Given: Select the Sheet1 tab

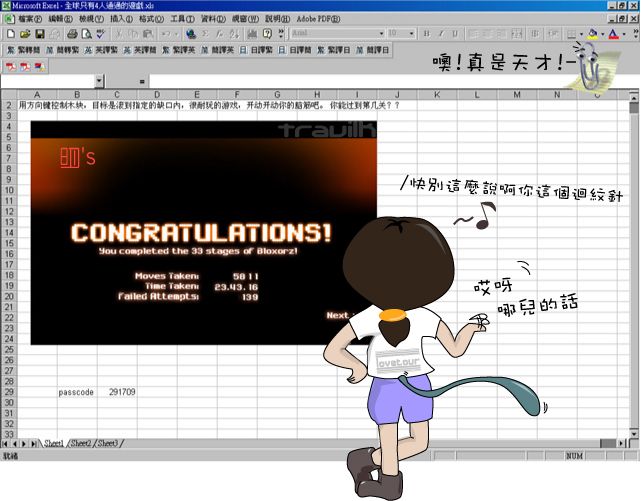Looking at the screenshot, I should pos(54,443).
